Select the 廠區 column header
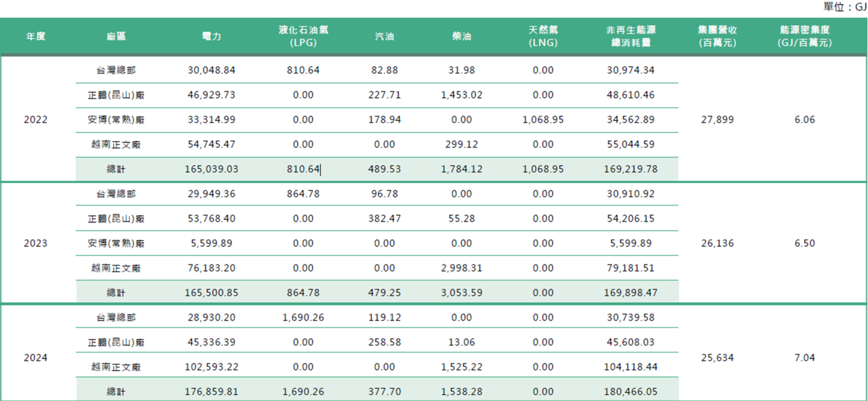 coord(116,36)
